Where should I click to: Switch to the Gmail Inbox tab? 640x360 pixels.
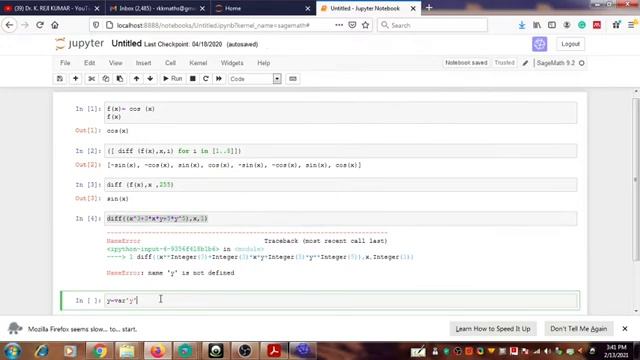(158, 8)
